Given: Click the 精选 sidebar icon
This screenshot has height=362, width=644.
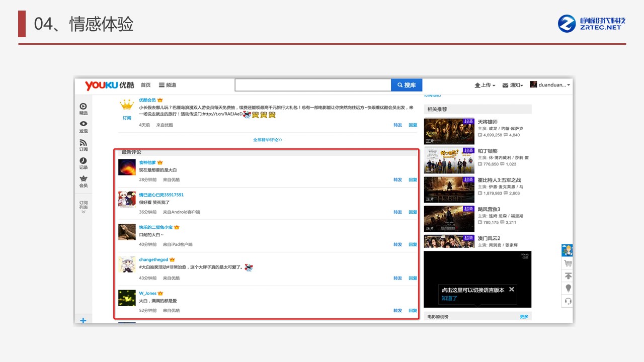Looking at the screenshot, I should (x=83, y=107).
